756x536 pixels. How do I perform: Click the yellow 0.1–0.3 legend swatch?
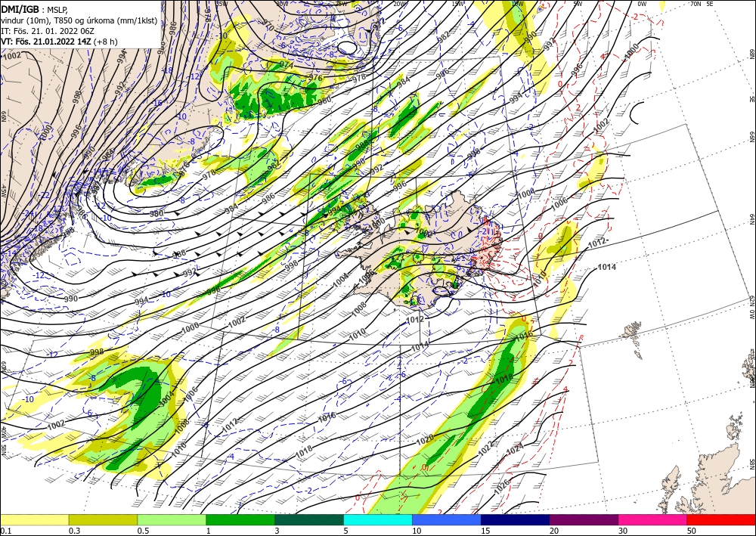click(34, 519)
